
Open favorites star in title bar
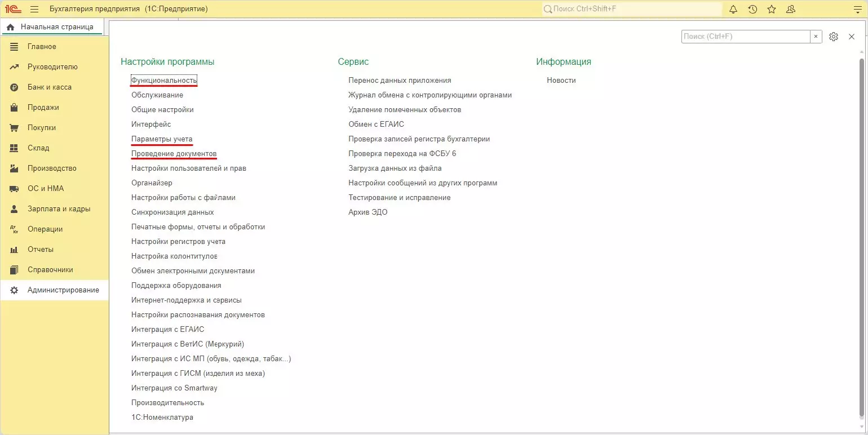pos(772,9)
